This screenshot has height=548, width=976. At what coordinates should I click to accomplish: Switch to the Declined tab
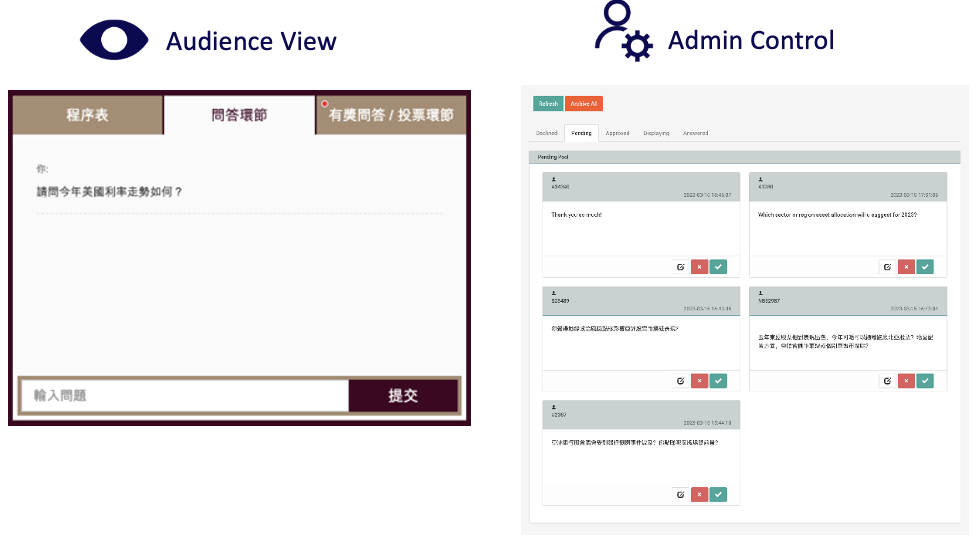547,133
